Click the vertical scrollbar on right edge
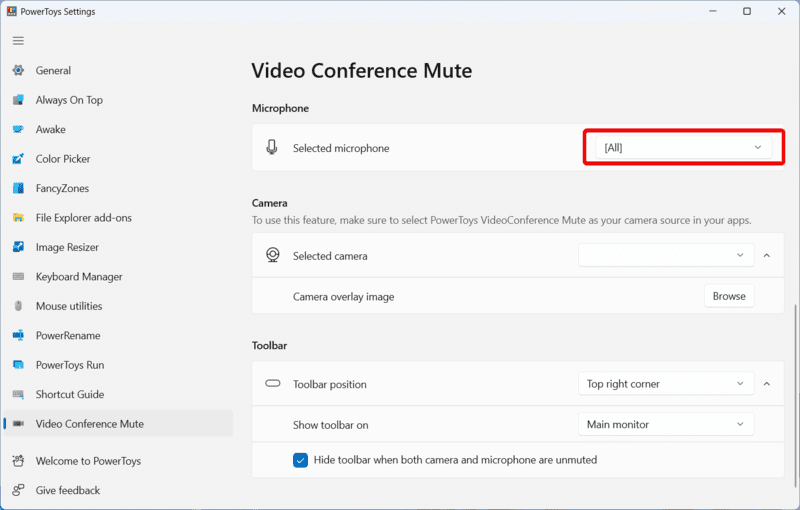Image resolution: width=800 pixels, height=510 pixels. [795, 396]
